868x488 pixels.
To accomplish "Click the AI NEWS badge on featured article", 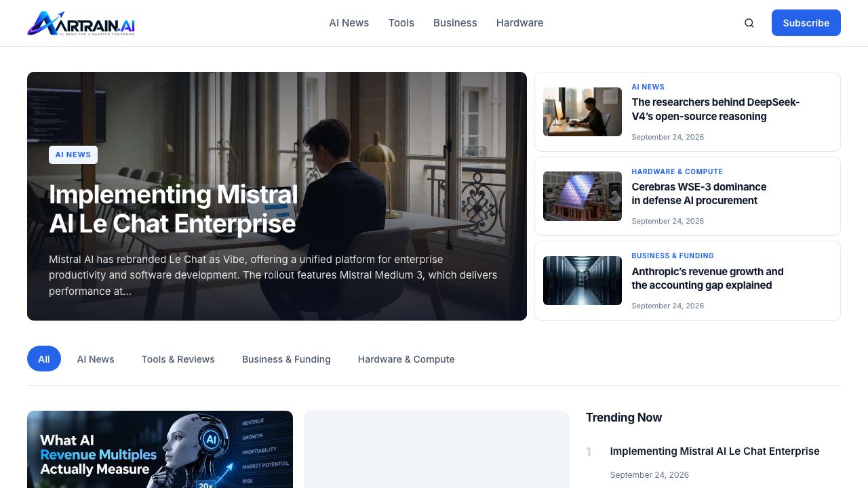I will click(x=73, y=155).
